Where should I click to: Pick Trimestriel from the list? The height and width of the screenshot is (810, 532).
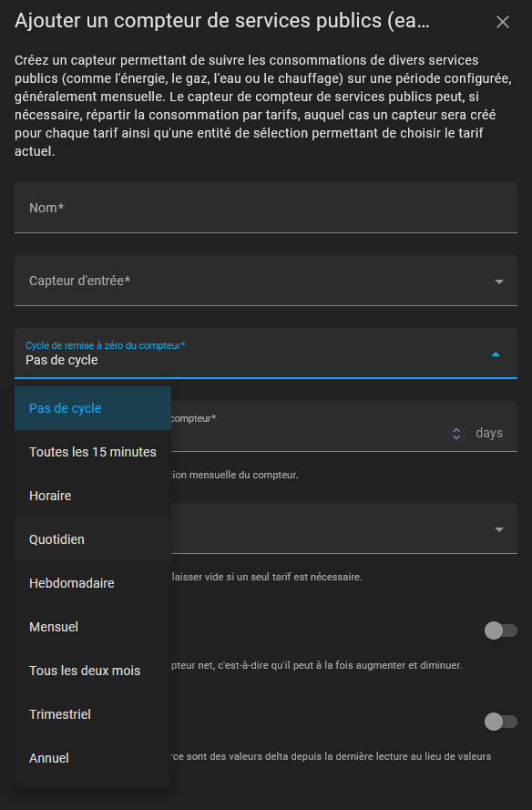[93, 714]
